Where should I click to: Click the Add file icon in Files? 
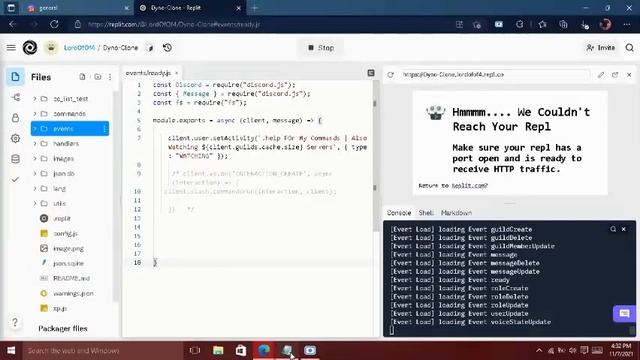click(82, 77)
